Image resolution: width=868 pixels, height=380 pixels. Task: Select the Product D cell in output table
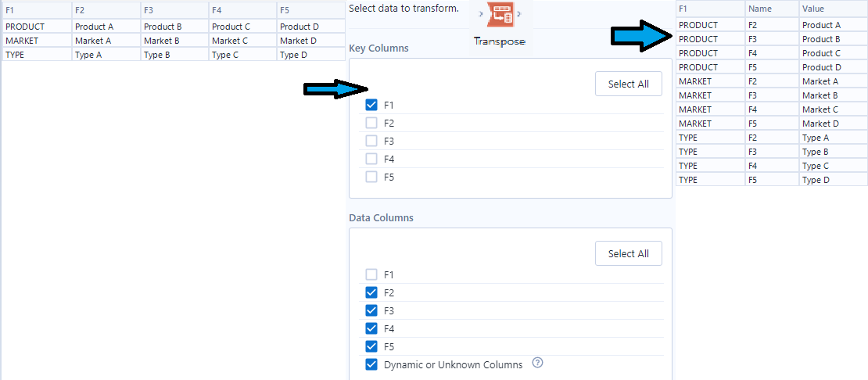832,67
